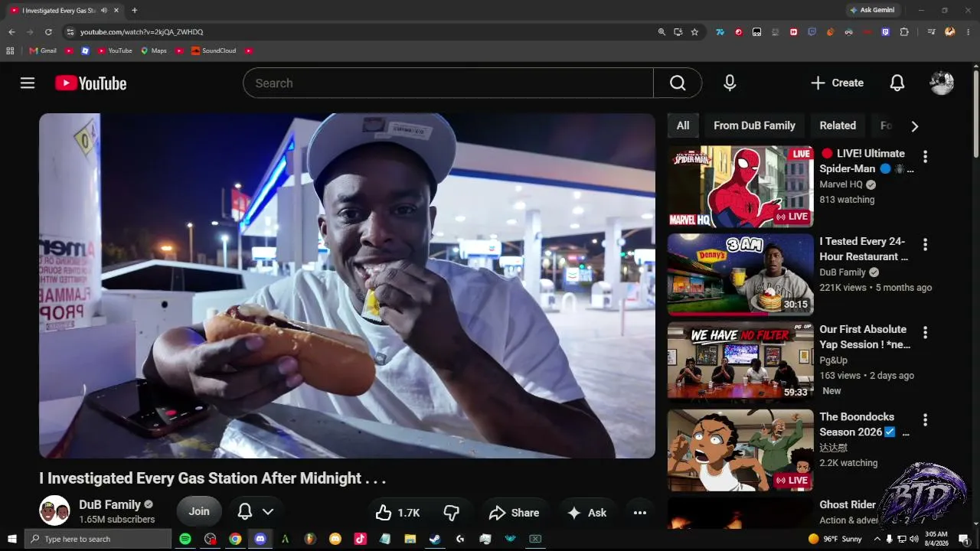Open the Gmail bookmark
Viewport: 980px width, 551px height.
click(x=43, y=51)
